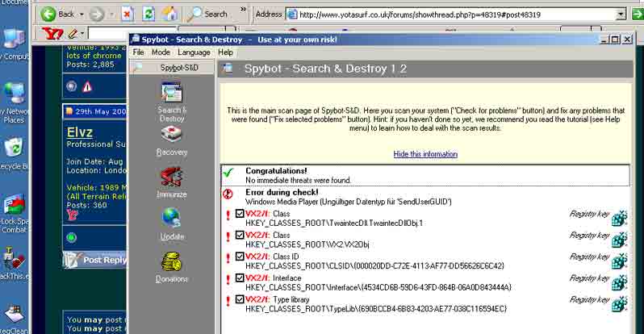Open the Search & Destroy sidebar section

tap(172, 97)
